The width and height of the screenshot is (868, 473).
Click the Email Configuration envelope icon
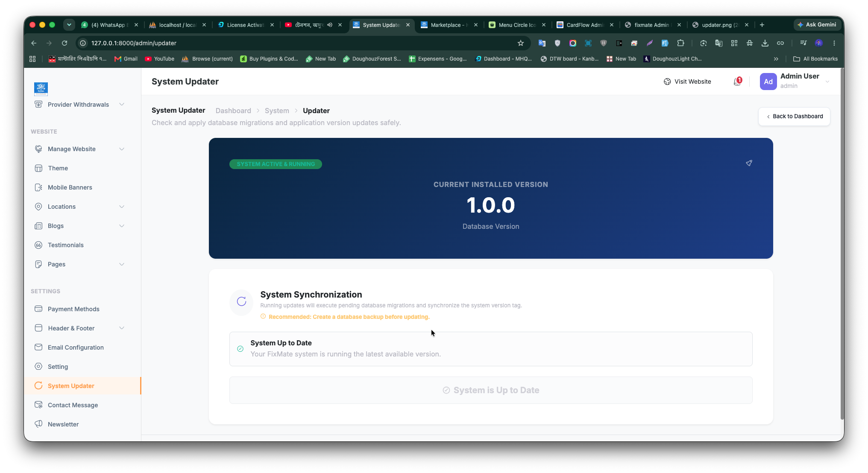(38, 347)
